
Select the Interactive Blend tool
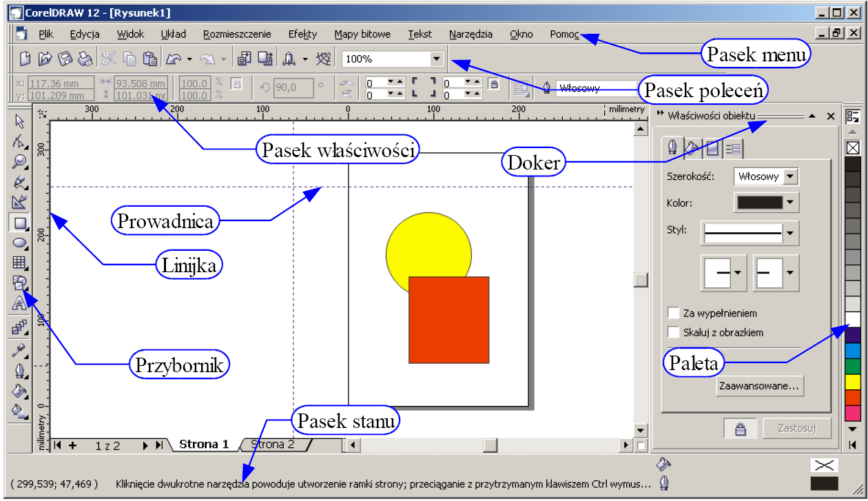point(19,328)
